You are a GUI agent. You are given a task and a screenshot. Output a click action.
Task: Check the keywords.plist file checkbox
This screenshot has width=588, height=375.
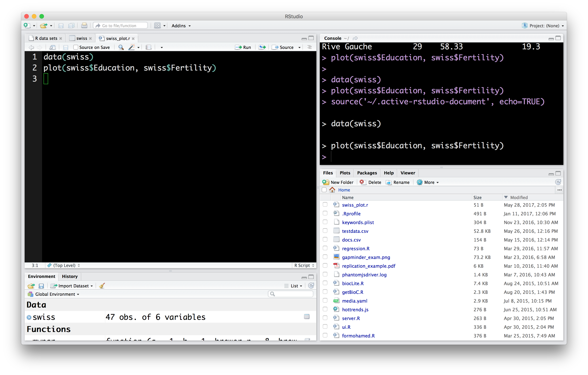(x=325, y=222)
